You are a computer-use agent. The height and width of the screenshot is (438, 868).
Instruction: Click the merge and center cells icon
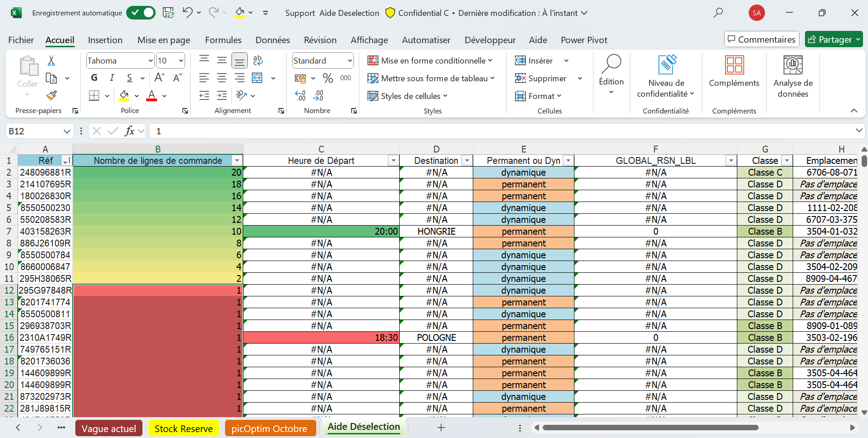257,78
